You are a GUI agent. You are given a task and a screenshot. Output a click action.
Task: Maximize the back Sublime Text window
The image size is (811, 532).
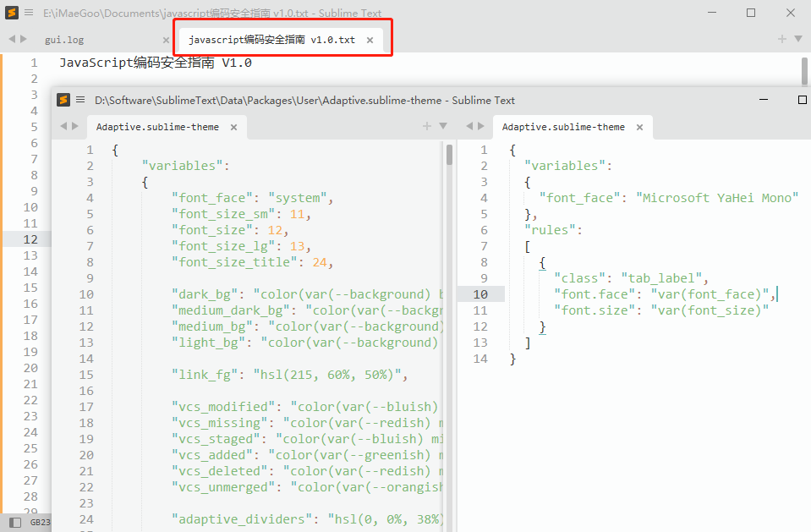[751, 13]
